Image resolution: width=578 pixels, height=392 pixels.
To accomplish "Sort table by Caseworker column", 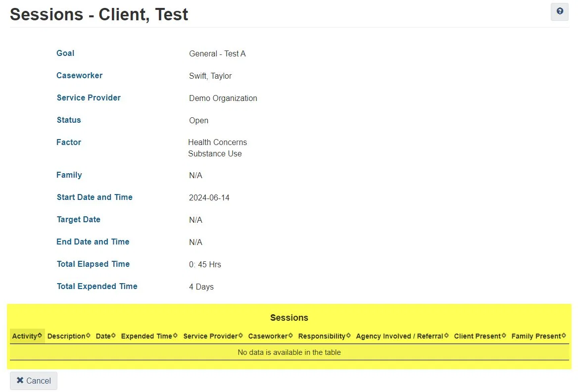I will coord(270,336).
